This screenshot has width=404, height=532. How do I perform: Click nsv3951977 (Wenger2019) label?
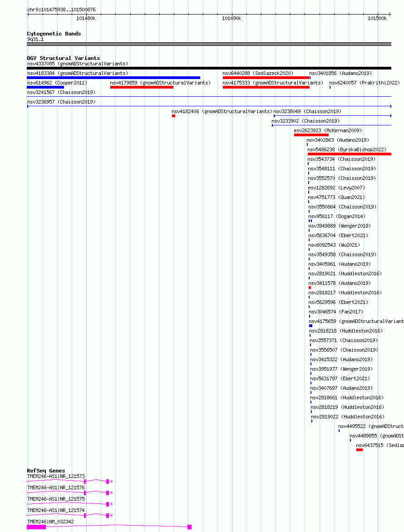coord(341,369)
